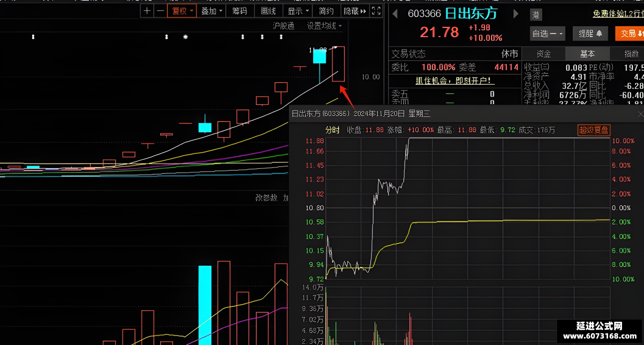Expand the 设置均线 moving average settings
This screenshot has height=345, width=644.
[324, 26]
